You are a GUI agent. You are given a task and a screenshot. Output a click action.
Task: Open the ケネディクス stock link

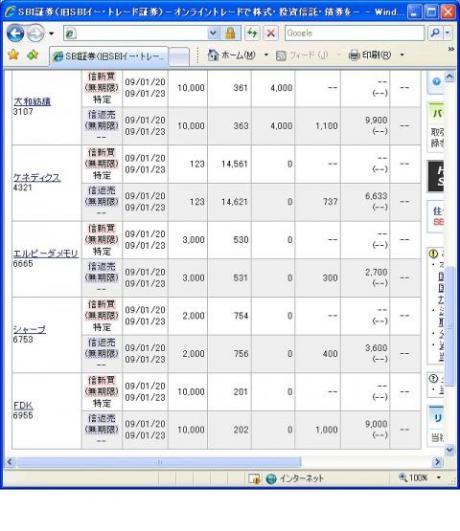37,177
